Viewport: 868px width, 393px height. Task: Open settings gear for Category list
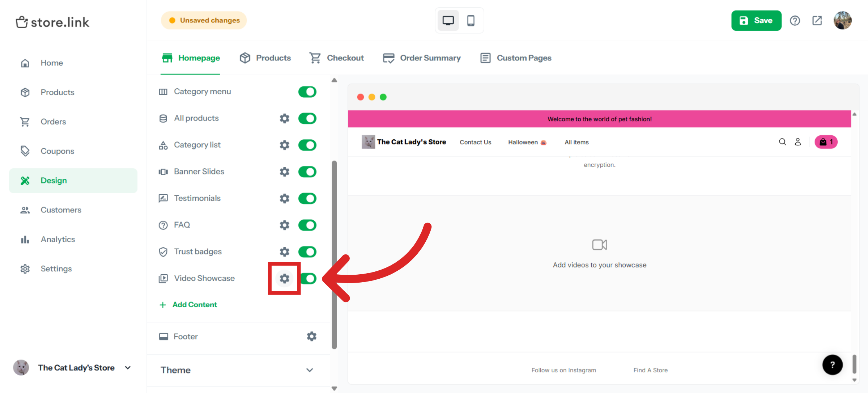coord(285,145)
